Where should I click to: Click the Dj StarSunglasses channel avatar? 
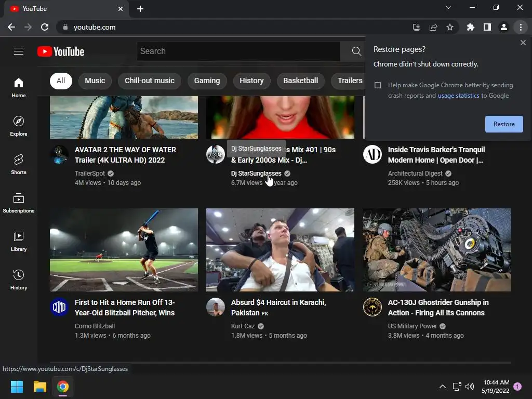click(x=216, y=154)
